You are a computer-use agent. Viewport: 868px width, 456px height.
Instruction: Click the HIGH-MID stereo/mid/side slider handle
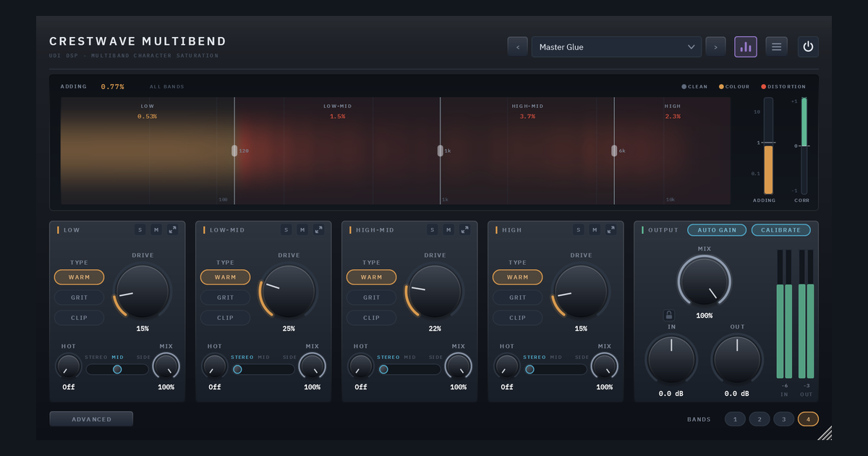383,369
